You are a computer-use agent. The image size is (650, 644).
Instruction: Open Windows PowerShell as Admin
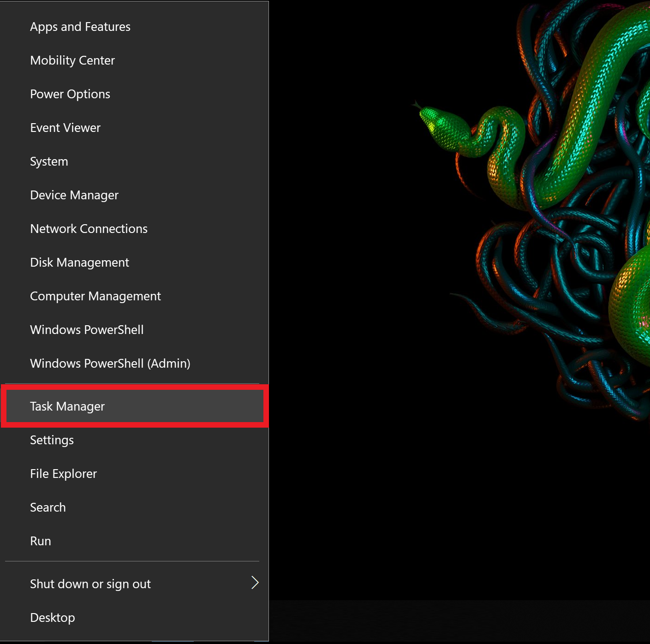(x=110, y=363)
